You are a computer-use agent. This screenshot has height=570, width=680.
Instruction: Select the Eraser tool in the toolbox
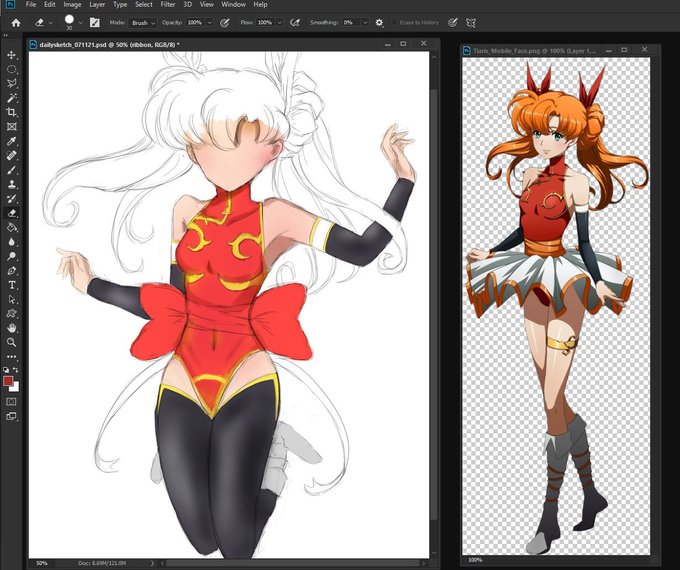(12, 213)
